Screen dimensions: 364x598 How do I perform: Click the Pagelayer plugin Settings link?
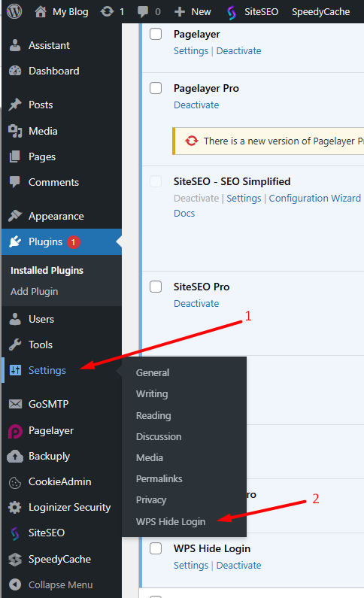point(191,50)
